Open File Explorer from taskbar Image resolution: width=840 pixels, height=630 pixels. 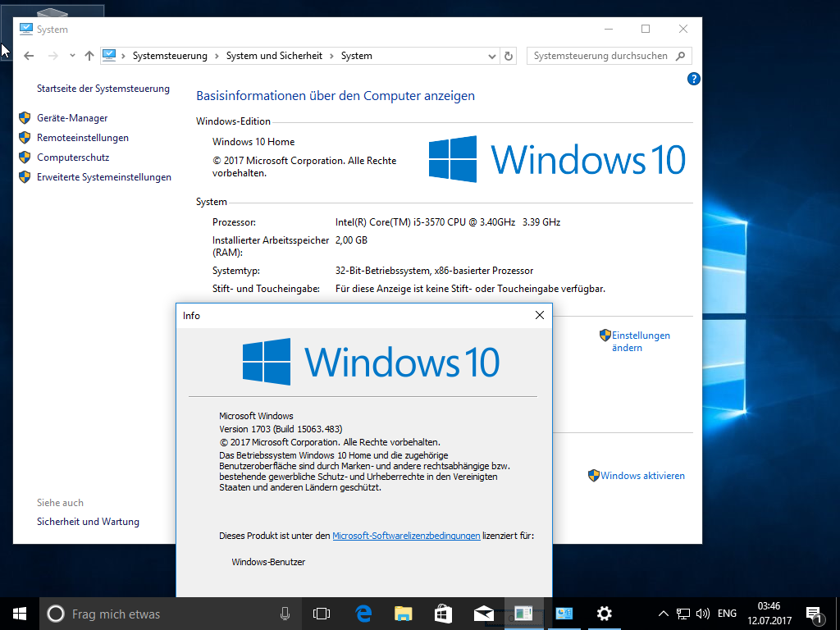pos(404,614)
